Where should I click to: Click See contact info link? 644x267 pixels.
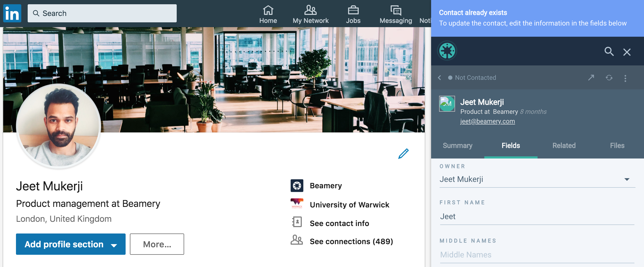[340, 223]
